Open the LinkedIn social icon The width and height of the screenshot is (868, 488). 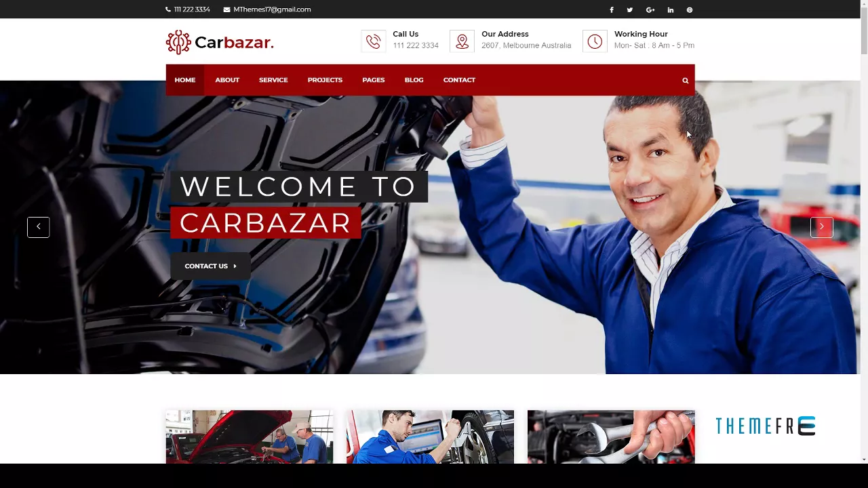tap(670, 9)
